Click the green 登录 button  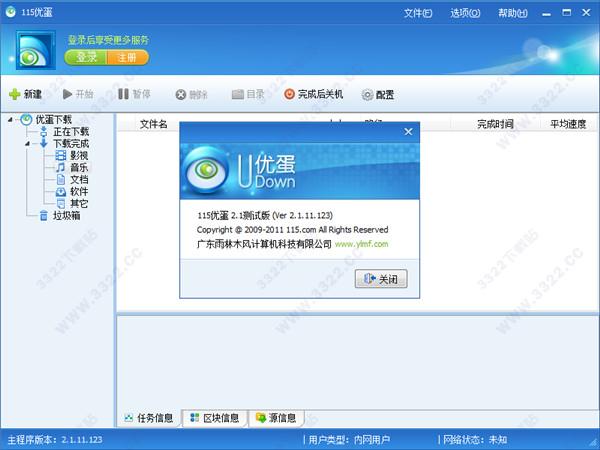tap(86, 57)
